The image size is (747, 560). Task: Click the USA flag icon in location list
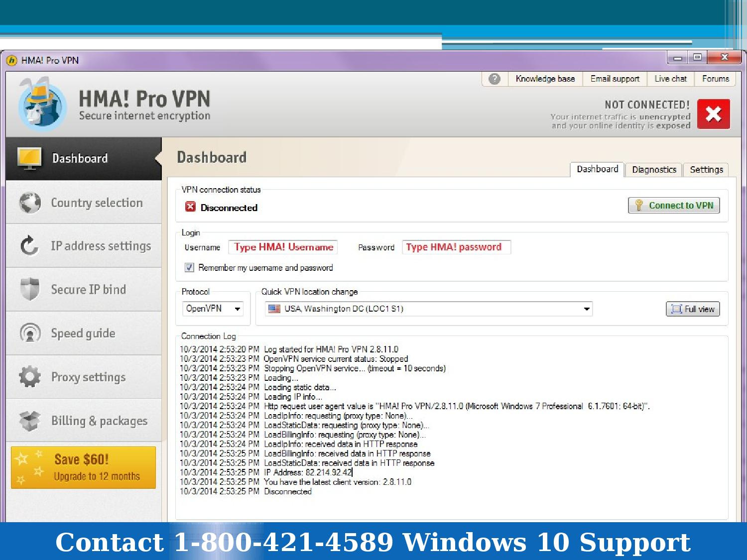[274, 309]
